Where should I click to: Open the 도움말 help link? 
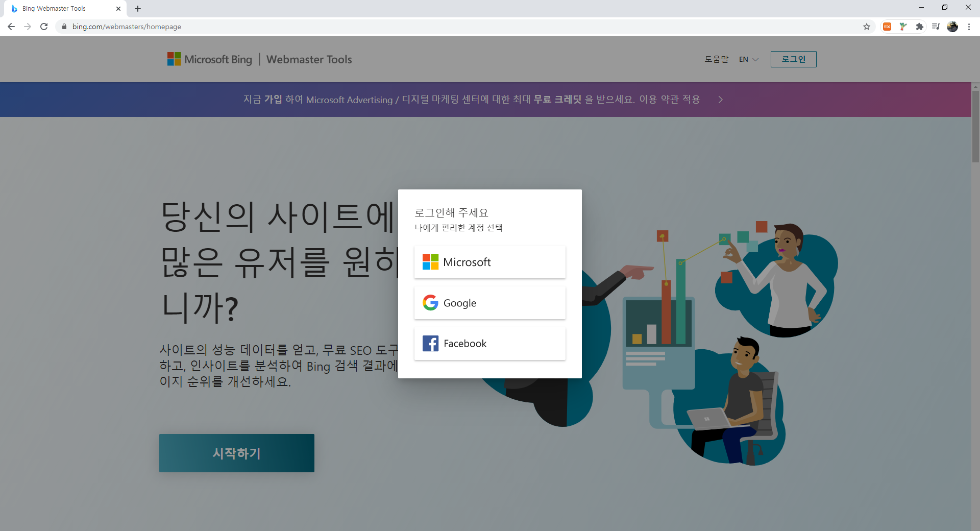(717, 59)
